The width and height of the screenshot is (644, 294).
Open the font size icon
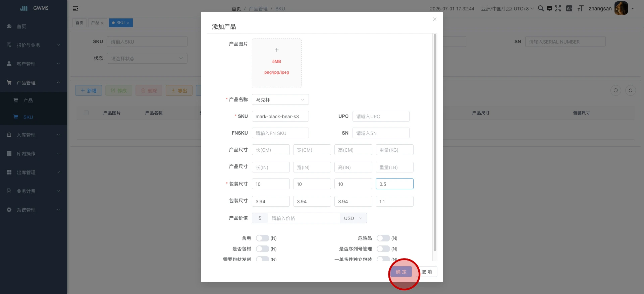(580, 8)
